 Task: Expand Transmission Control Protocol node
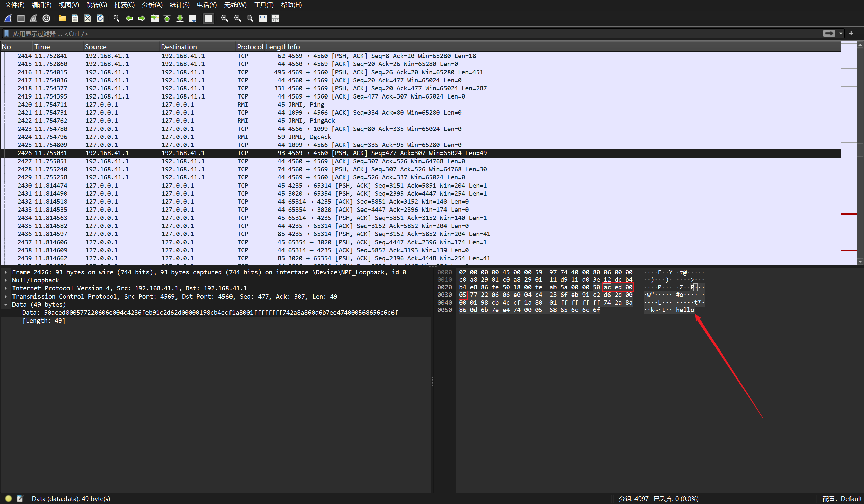pyautogui.click(x=6, y=297)
